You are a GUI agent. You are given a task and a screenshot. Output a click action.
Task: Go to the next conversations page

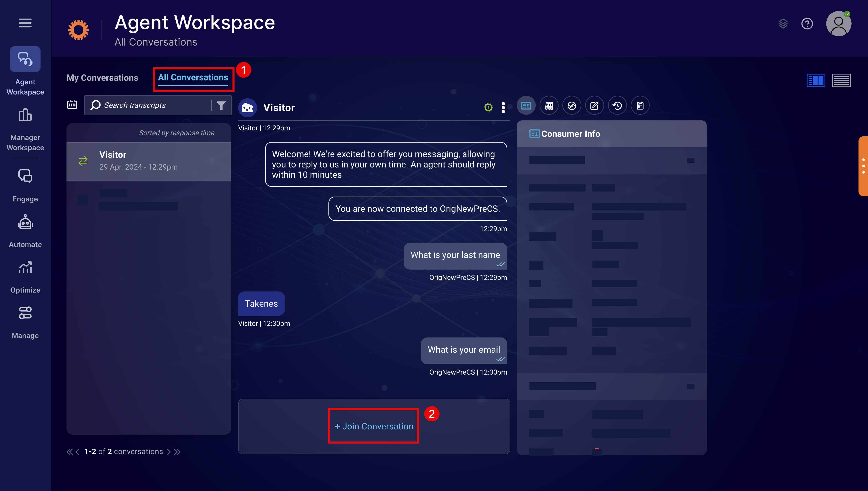coord(169,452)
